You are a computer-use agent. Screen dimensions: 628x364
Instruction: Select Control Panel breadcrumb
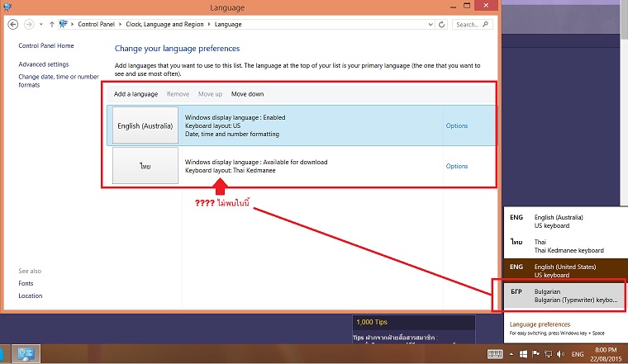[x=96, y=24]
